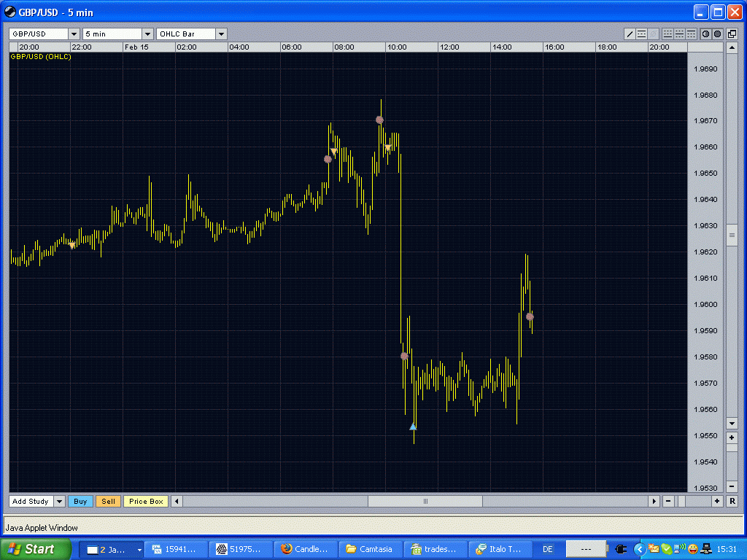Select the trend line drawing tool
The width and height of the screenshot is (747, 560).
630,34
